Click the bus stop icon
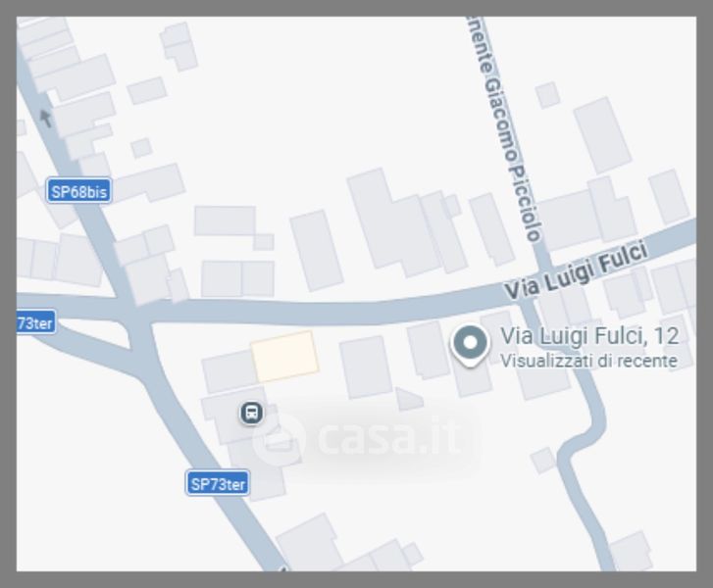The width and height of the screenshot is (713, 588). pos(251,413)
